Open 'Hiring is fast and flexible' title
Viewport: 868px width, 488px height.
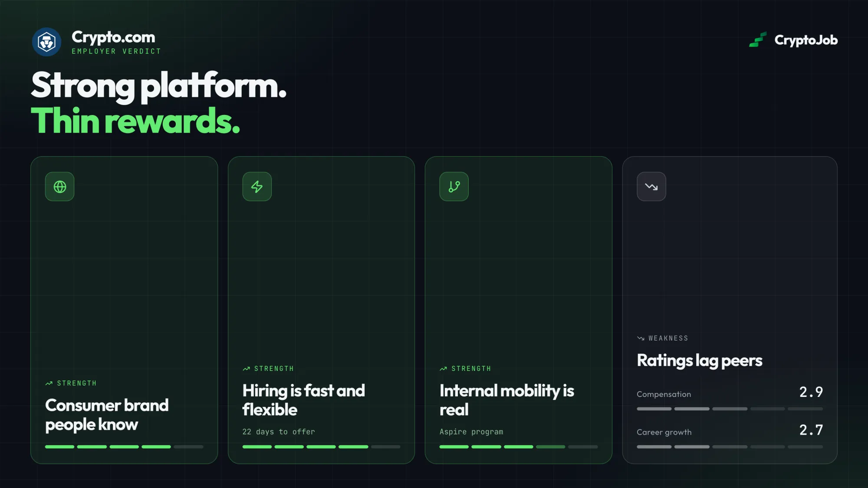[303, 400]
